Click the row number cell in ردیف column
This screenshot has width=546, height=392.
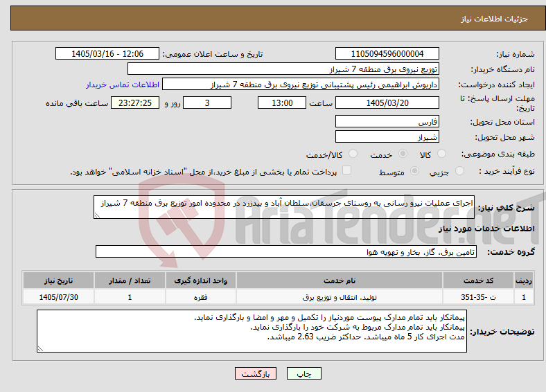(524, 297)
